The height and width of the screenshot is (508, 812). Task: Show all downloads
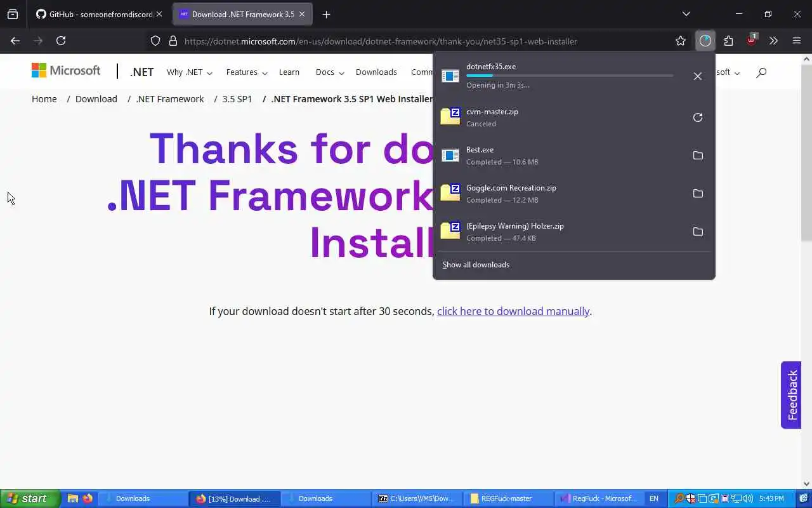pyautogui.click(x=476, y=265)
